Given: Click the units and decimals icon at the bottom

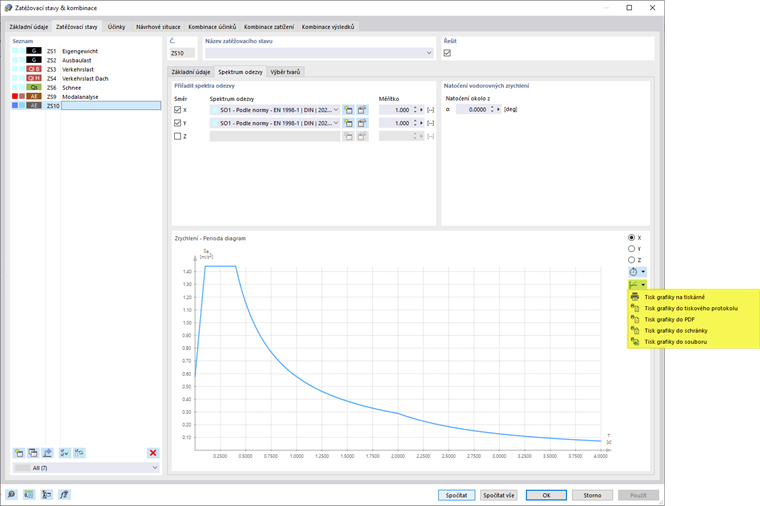Looking at the screenshot, I should pos(29,494).
